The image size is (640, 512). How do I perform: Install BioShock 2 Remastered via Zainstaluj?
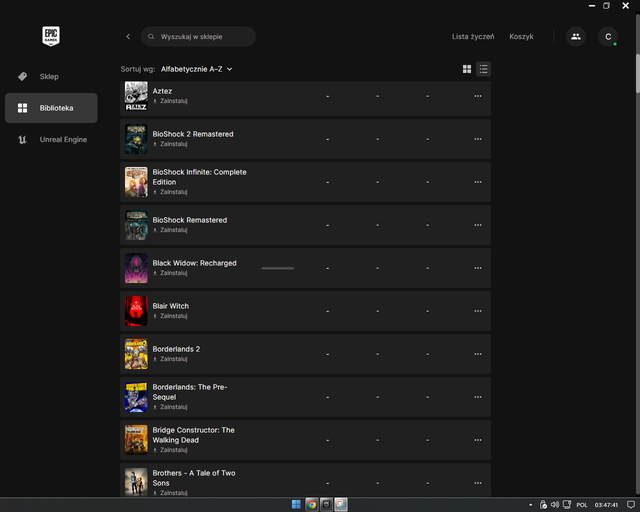click(170, 144)
